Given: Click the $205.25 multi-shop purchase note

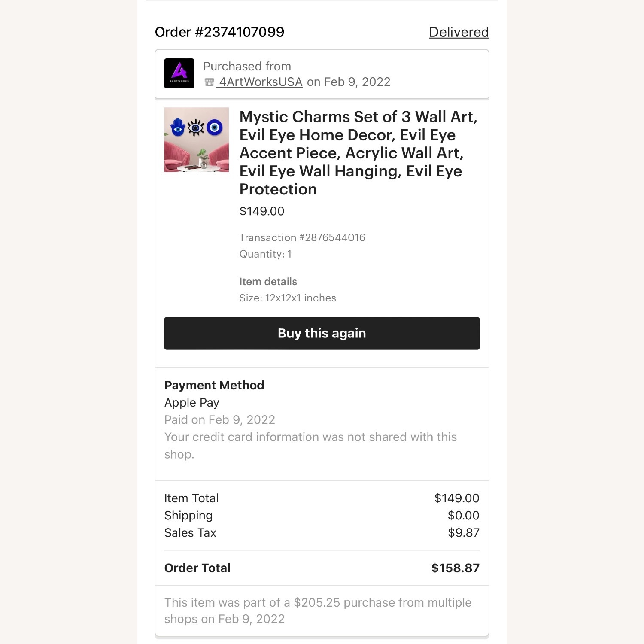Looking at the screenshot, I should [x=318, y=611].
